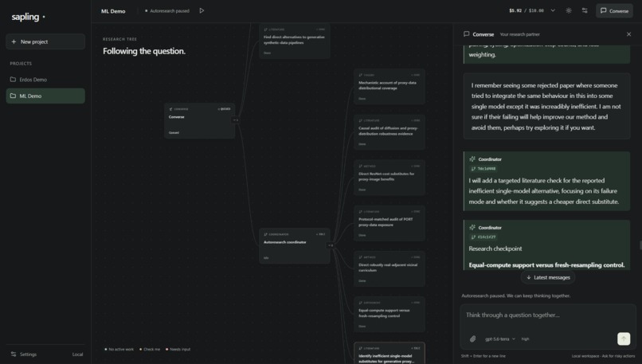
Task: Focus the 'Think through a question together' input
Action: [x=548, y=315]
